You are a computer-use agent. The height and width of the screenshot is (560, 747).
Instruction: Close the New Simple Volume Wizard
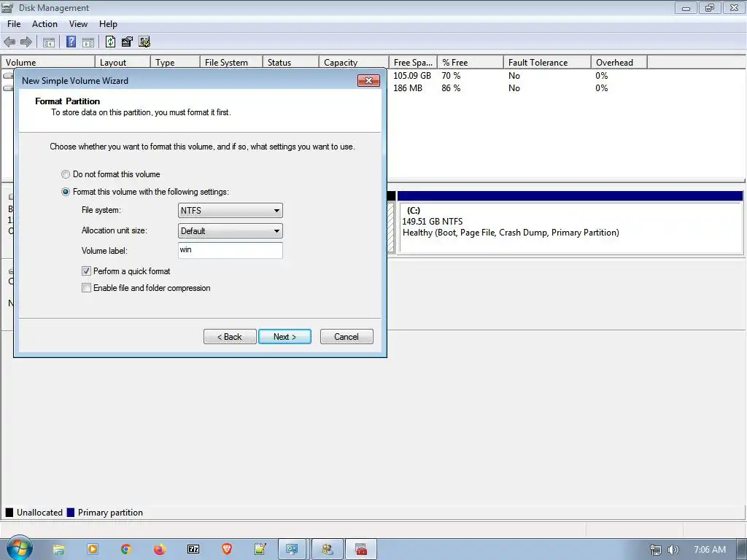tap(368, 80)
